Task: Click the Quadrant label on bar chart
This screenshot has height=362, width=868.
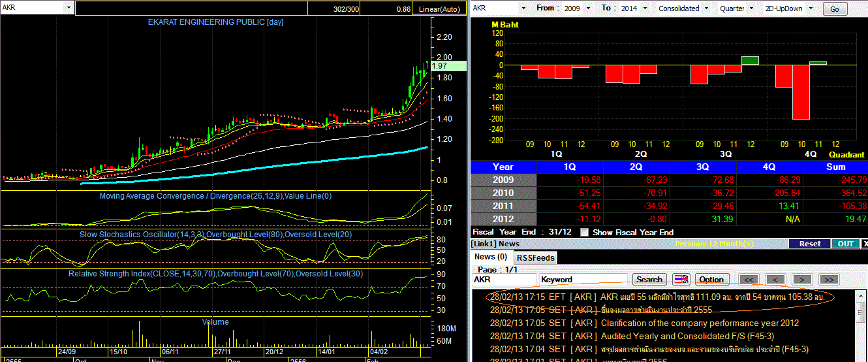Action: click(846, 154)
